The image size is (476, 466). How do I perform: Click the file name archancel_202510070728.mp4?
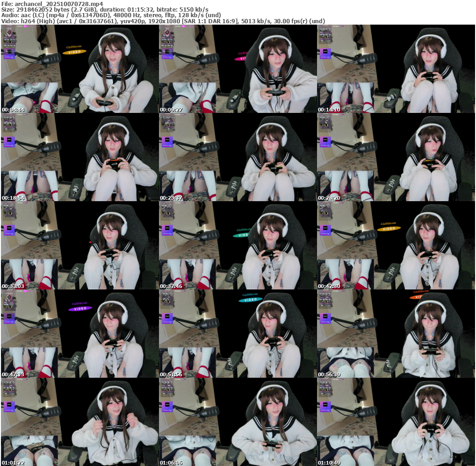tap(59, 4)
